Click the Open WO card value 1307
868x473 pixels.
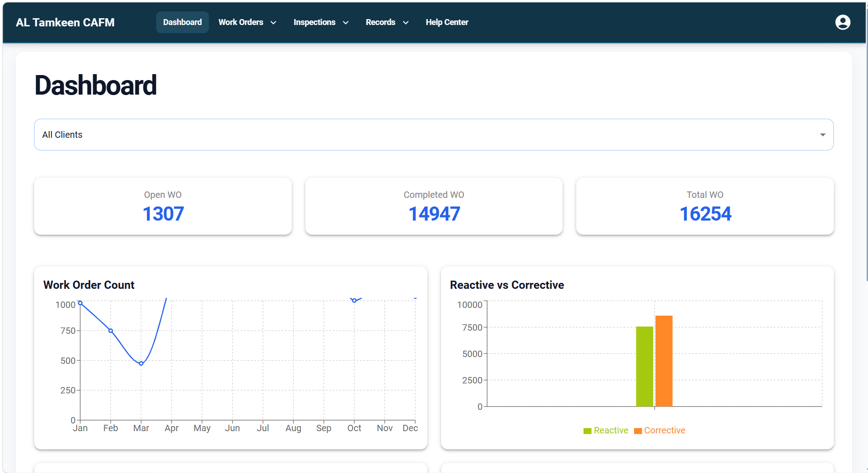(x=163, y=214)
